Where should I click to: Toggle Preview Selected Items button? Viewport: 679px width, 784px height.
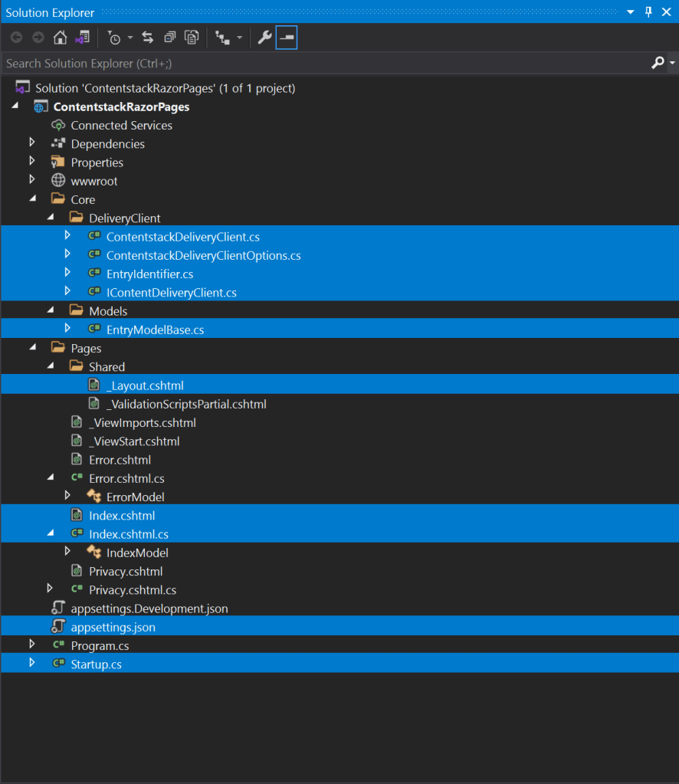coord(287,38)
